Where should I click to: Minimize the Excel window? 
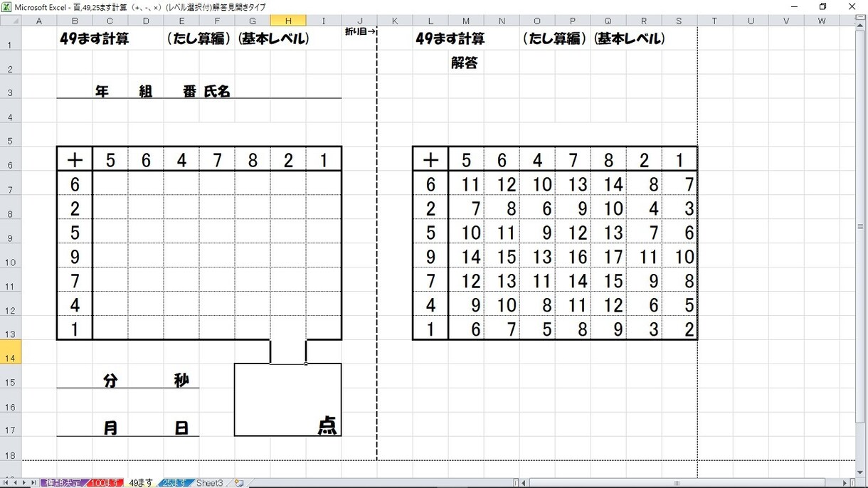pos(793,6)
